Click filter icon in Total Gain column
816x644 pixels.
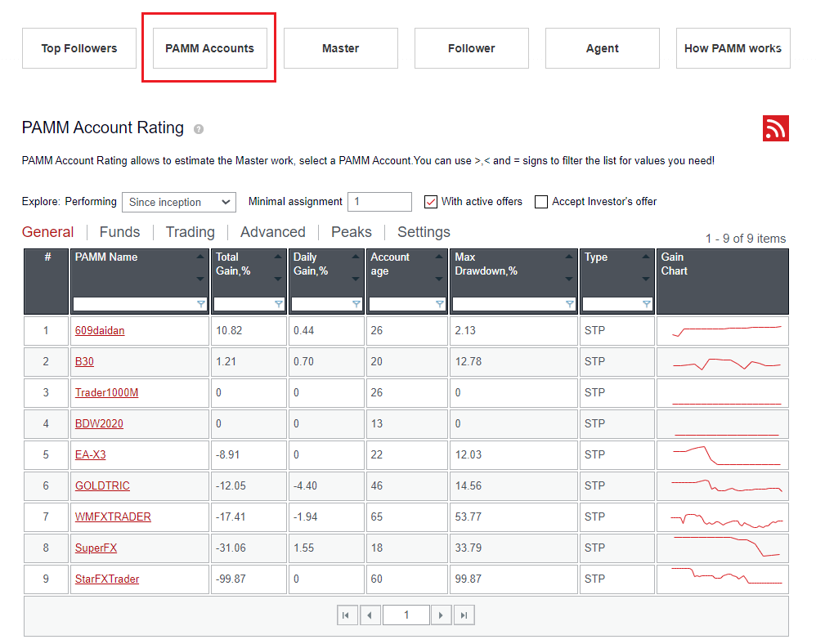point(279,304)
